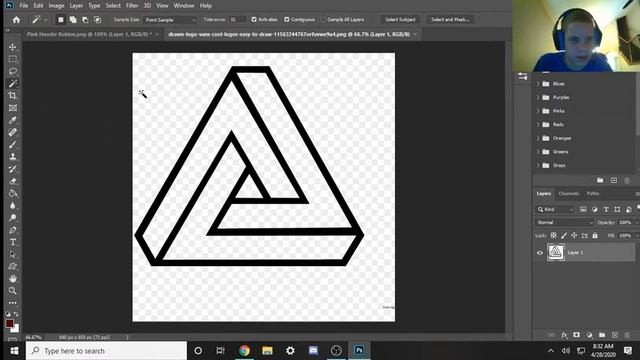Toggle the Anti-alias checkbox

click(x=254, y=20)
